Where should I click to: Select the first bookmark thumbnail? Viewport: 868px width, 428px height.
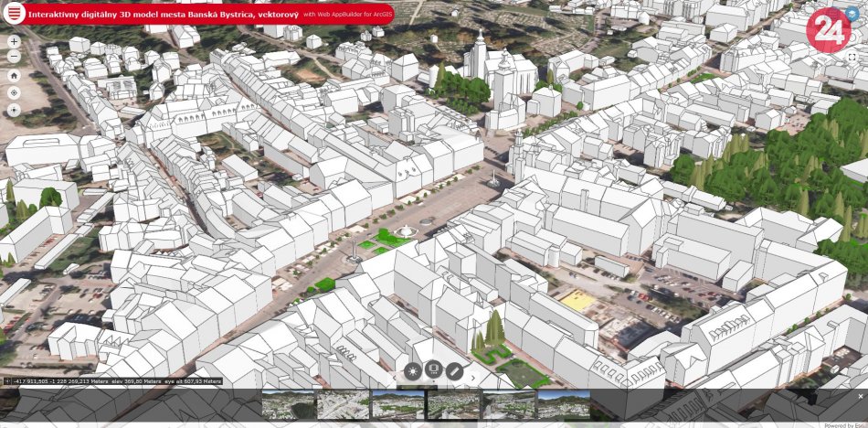pyautogui.click(x=288, y=404)
